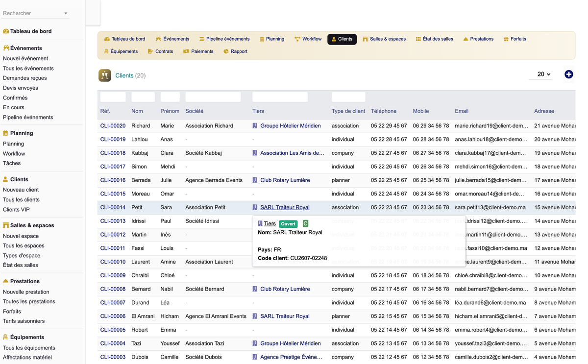Open client reference CLI-00014
The image size is (588, 364).
click(x=113, y=207)
